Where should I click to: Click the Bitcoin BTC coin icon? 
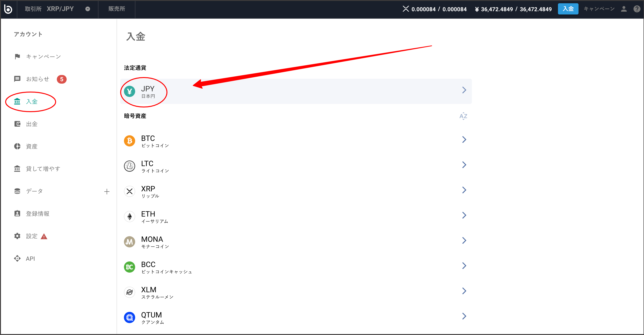pos(130,141)
